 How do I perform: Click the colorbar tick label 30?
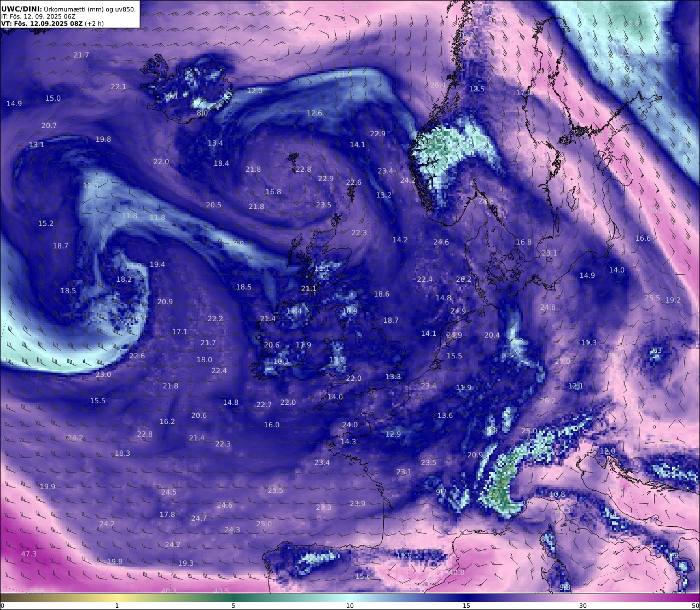click(x=583, y=606)
